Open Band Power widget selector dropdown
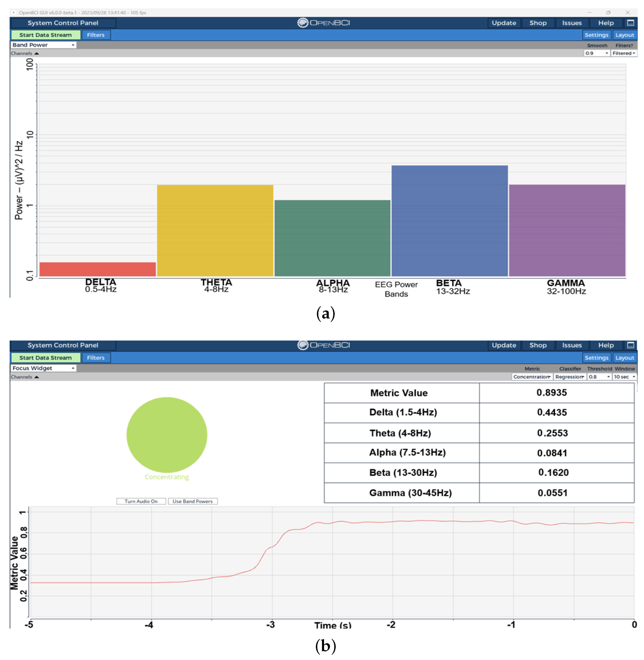The image size is (644, 660). coord(43,45)
